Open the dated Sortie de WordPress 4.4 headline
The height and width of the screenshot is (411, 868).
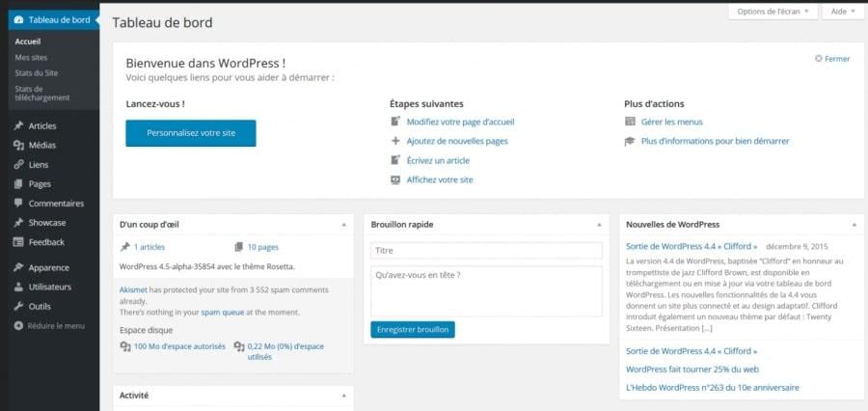point(692,246)
